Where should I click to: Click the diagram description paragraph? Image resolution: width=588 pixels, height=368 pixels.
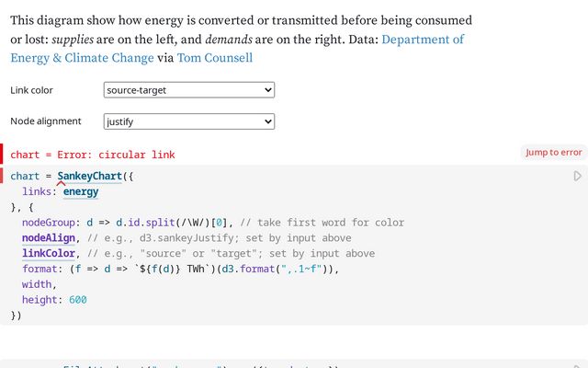tap(184, 20)
